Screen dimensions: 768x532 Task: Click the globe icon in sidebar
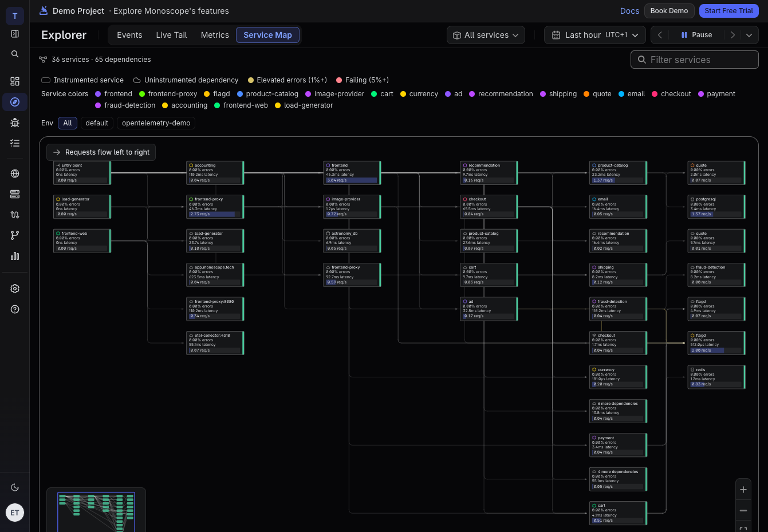[x=15, y=174]
